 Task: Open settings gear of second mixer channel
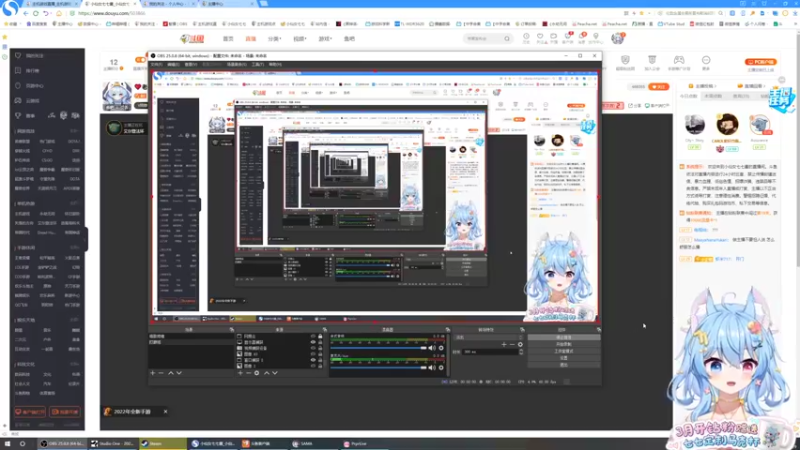(x=441, y=367)
